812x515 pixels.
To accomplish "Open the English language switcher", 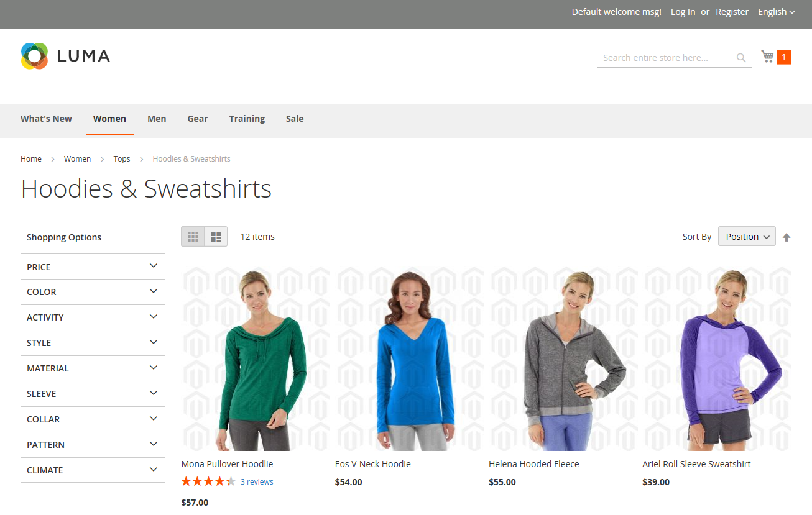I will pyautogui.click(x=776, y=12).
